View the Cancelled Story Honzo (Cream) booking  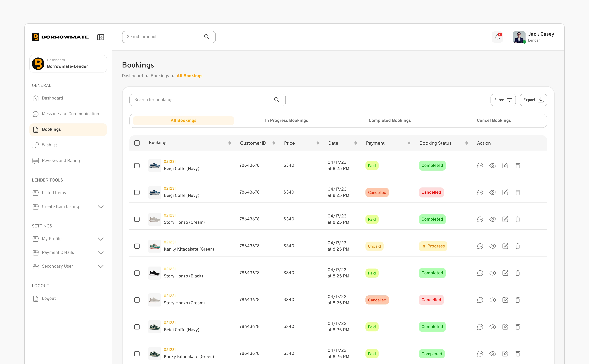coord(493,300)
